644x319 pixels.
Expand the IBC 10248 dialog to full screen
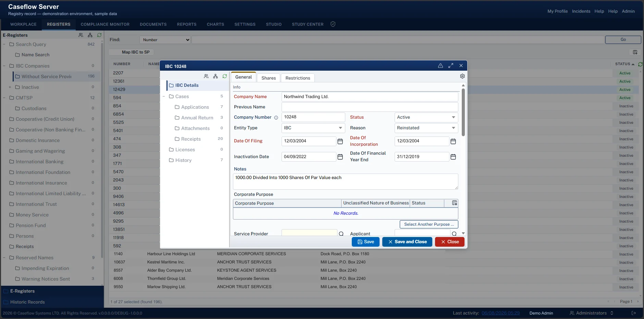[x=451, y=66]
